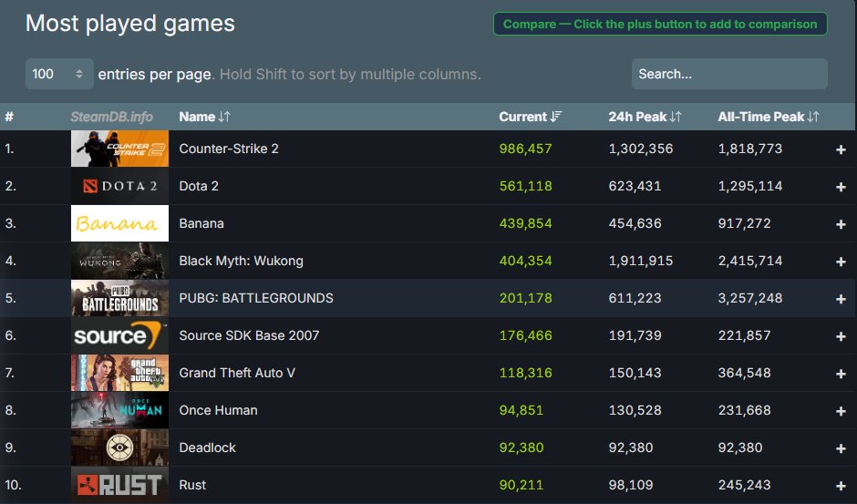The height and width of the screenshot is (504, 857).
Task: Open PUBG: BATTLEGROUNDS name link
Action: click(x=256, y=298)
